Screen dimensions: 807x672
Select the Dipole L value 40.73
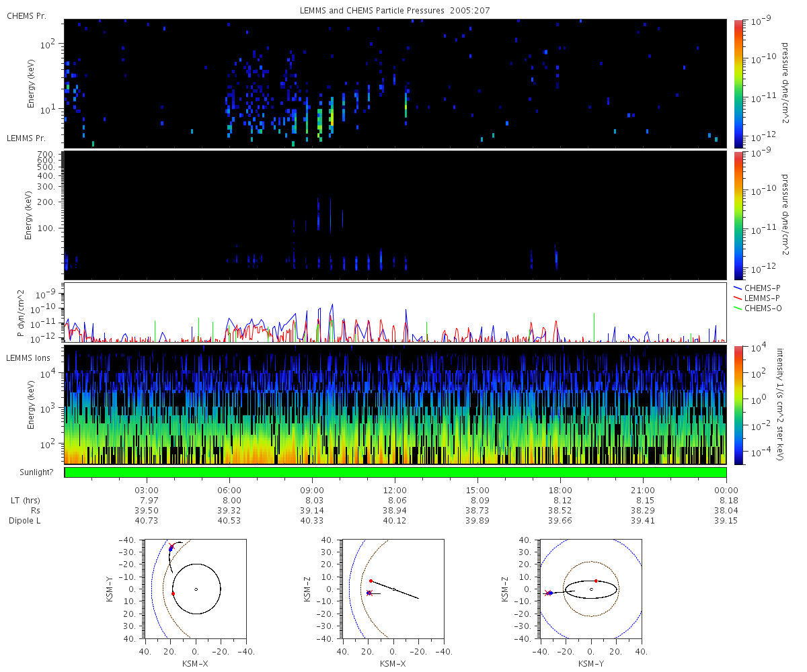147,521
